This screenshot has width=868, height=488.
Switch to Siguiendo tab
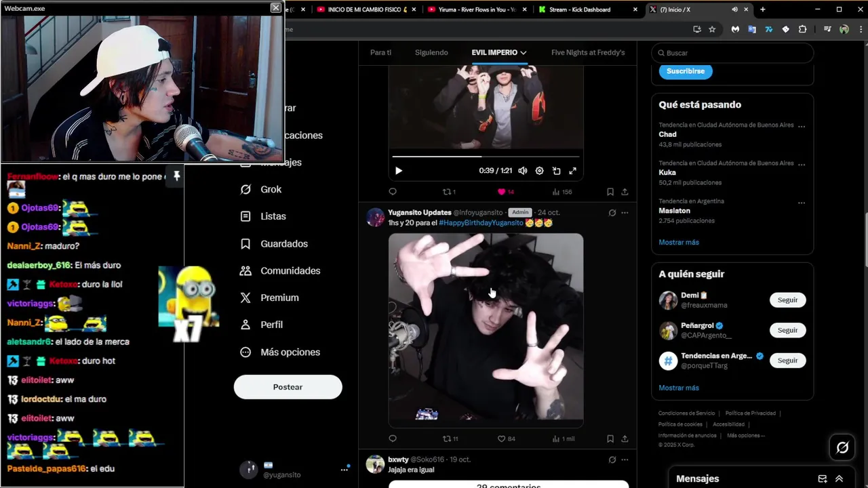(x=431, y=52)
